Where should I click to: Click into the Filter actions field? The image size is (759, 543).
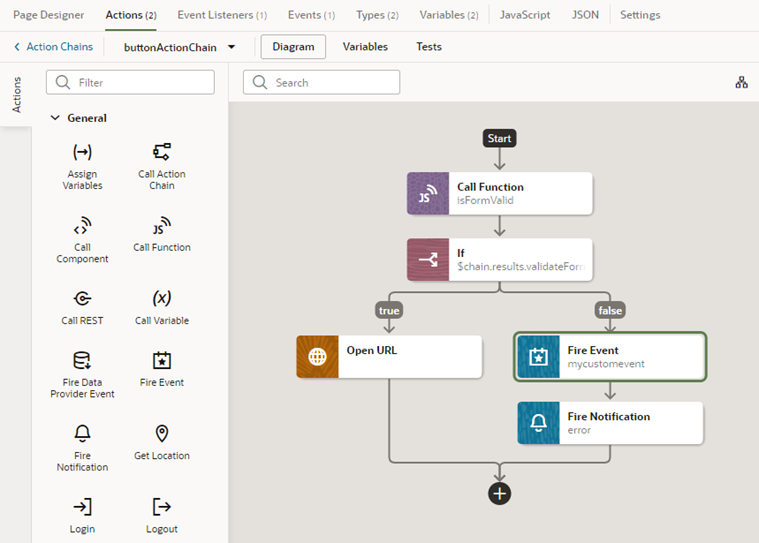(x=130, y=82)
